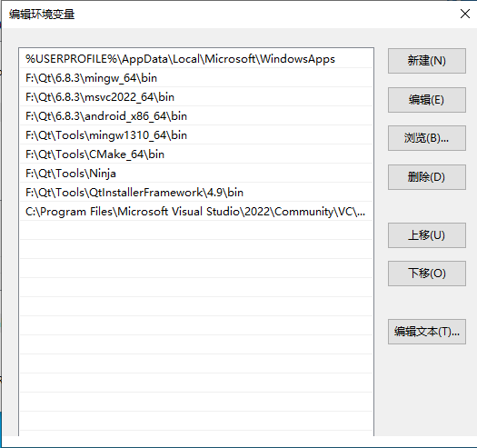Select the F:\Qt\Tools\mingw1310_64\bin entry
477x448 pixels.
196,135
